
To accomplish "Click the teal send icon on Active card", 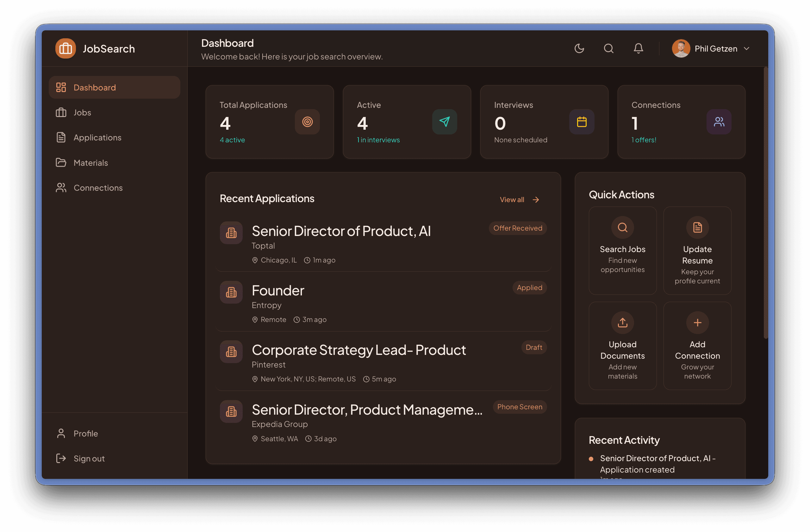I will click(x=445, y=121).
